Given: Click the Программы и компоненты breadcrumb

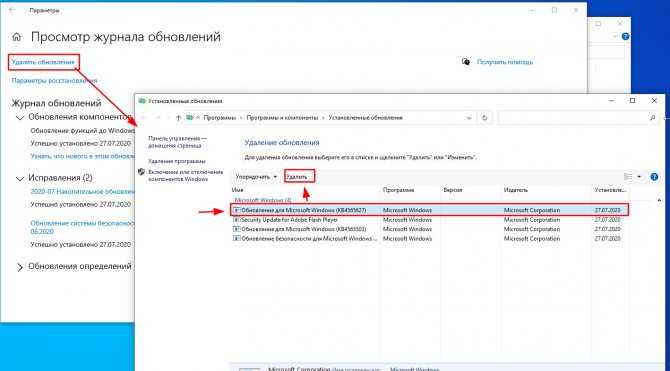Looking at the screenshot, I should point(282,118).
